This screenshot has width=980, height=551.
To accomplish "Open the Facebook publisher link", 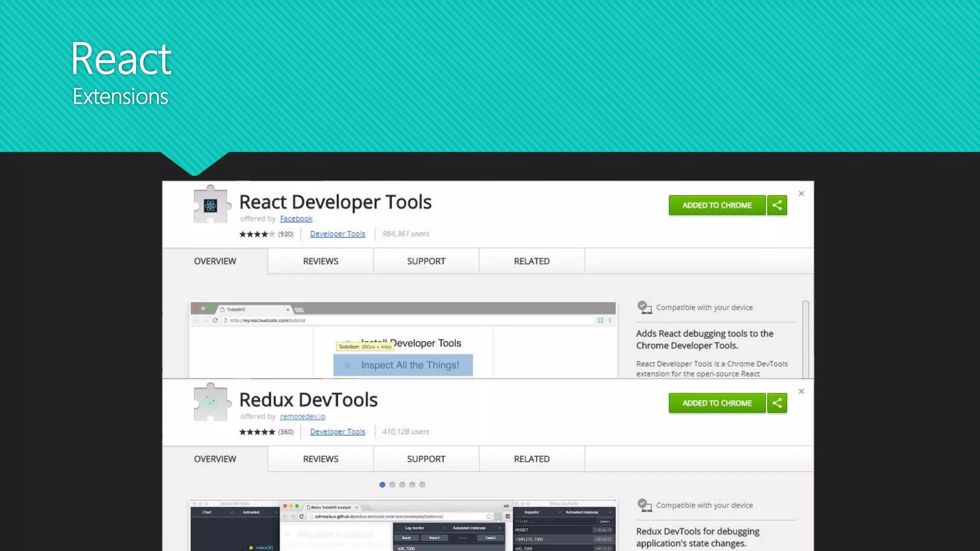I will [x=296, y=219].
